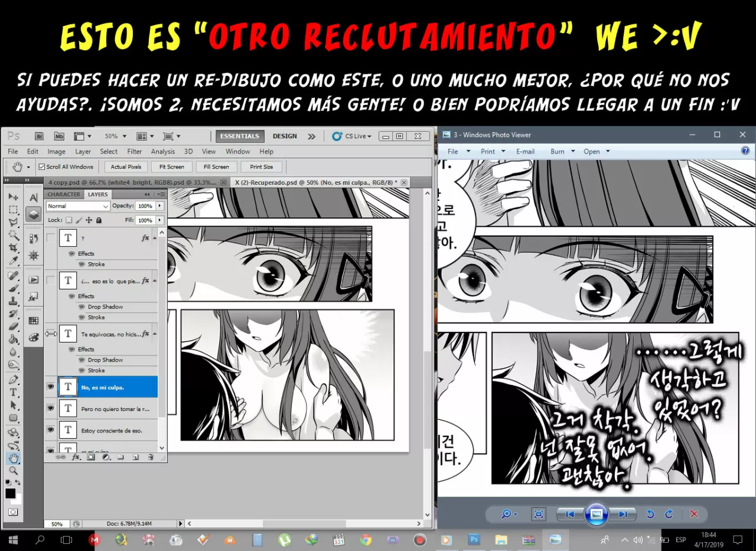756x551 pixels.
Task: Click the rotate clockwise control in Photo Viewer
Action: 669,514
